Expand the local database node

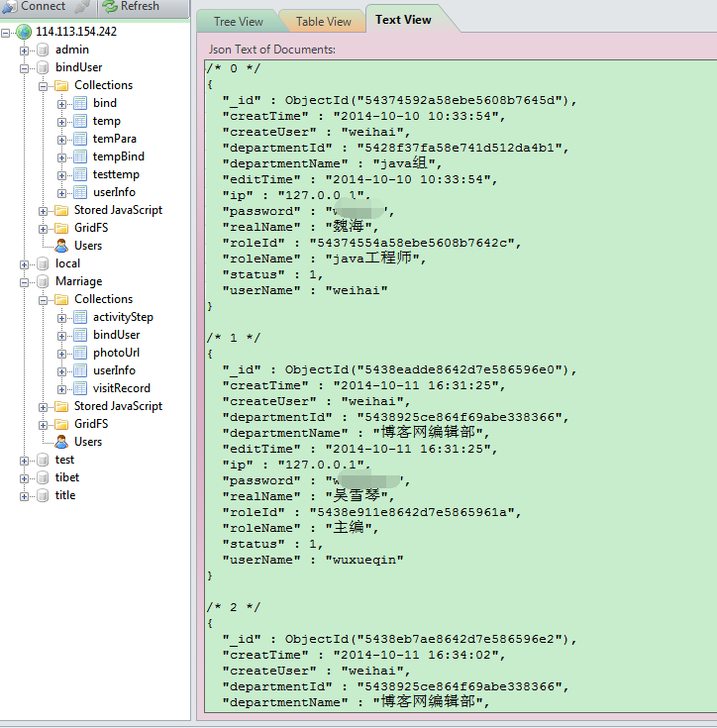24,264
